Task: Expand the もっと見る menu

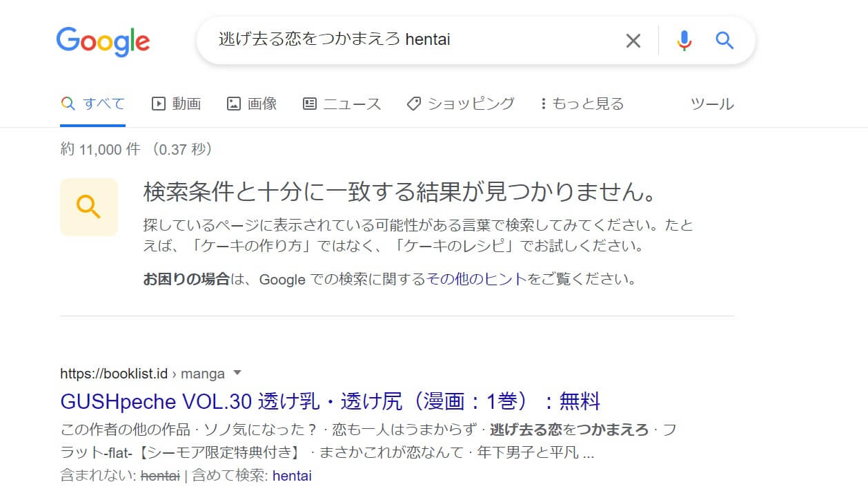Action: (x=581, y=104)
